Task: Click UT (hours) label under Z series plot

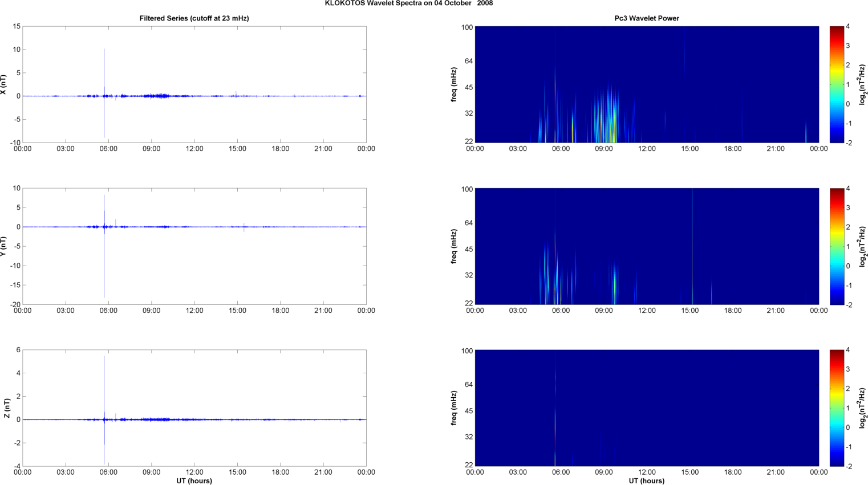Action: (x=194, y=480)
